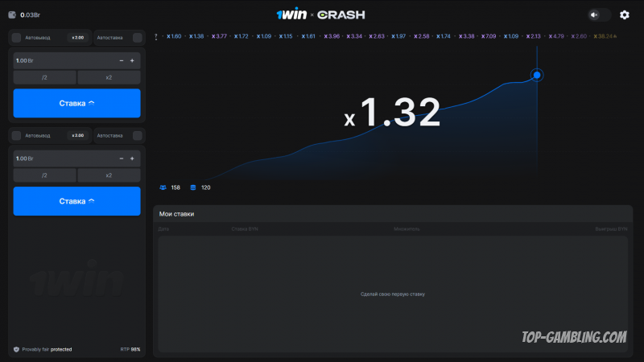Select the x4.79 history result
Image resolution: width=644 pixels, height=362 pixels.
556,36
